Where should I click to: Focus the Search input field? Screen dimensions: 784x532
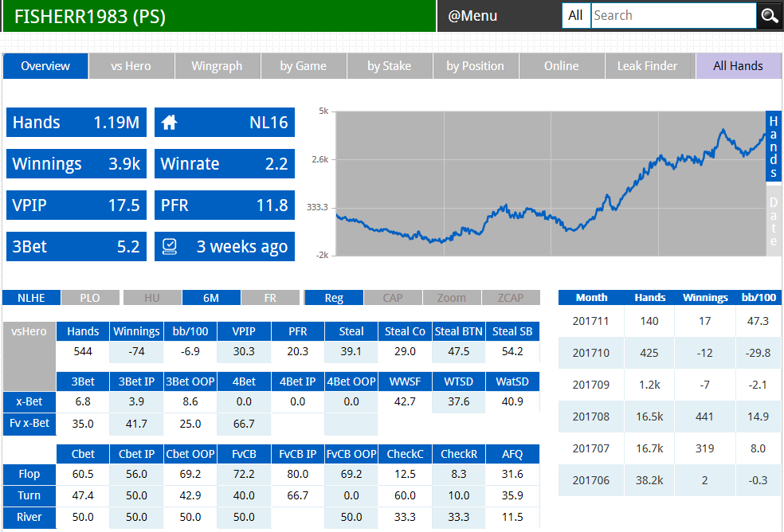[x=673, y=15]
